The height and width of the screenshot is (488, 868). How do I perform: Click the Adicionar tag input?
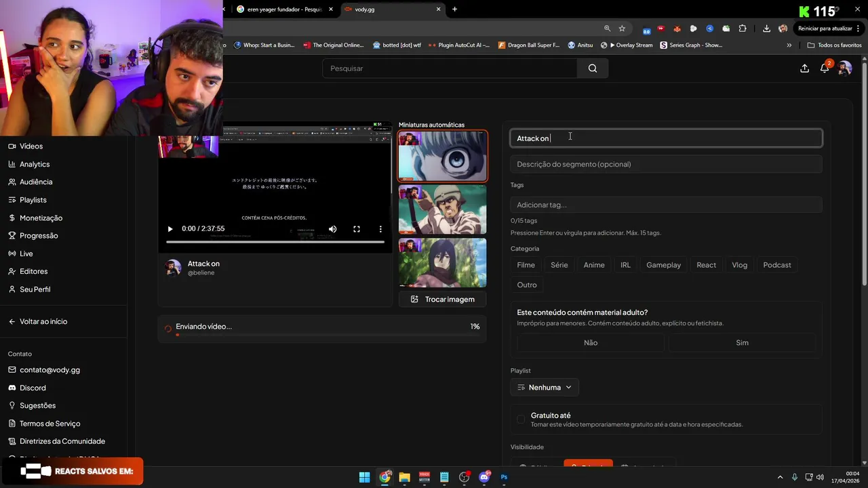point(666,205)
